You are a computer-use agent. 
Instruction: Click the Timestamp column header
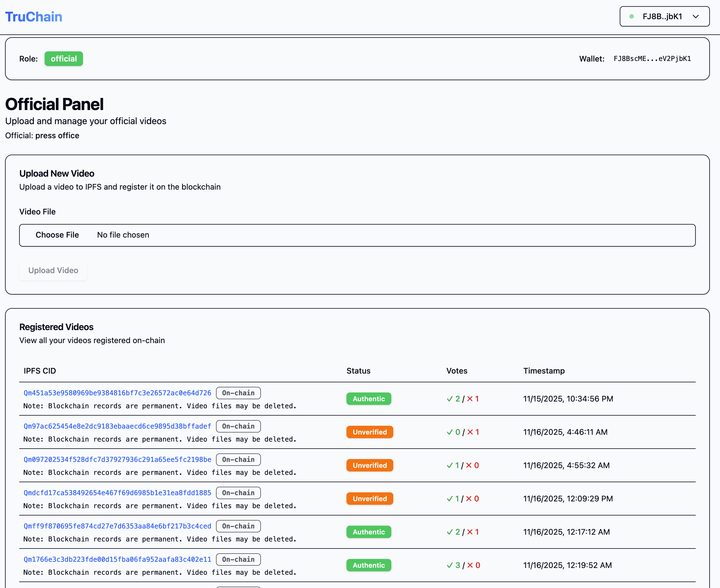point(544,370)
